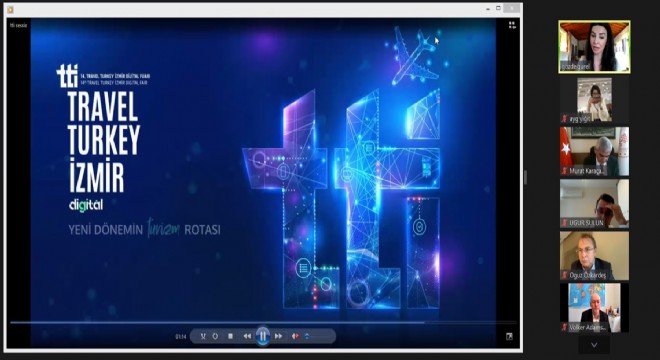Stop playback with the square stop button
This screenshot has width=660, height=360.
coord(230,336)
